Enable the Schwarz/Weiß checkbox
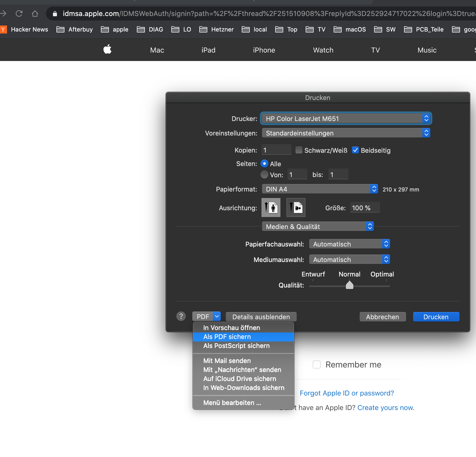 pyautogui.click(x=299, y=150)
